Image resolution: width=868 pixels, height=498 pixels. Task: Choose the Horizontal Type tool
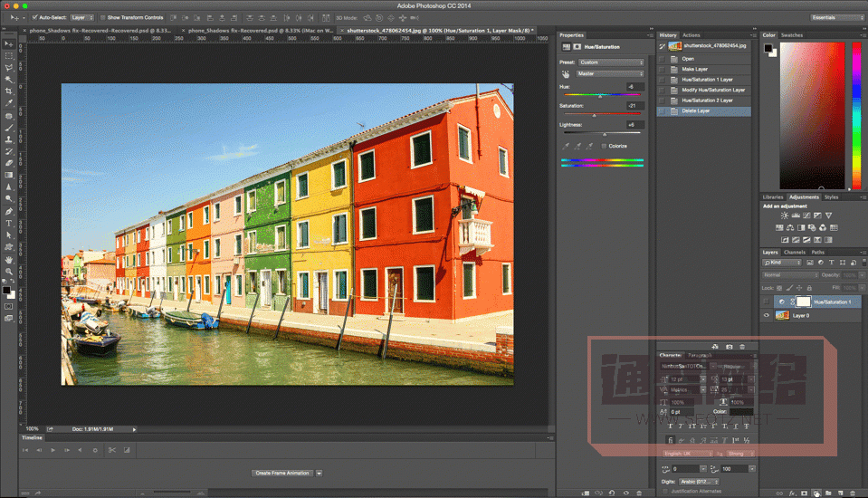coord(9,223)
